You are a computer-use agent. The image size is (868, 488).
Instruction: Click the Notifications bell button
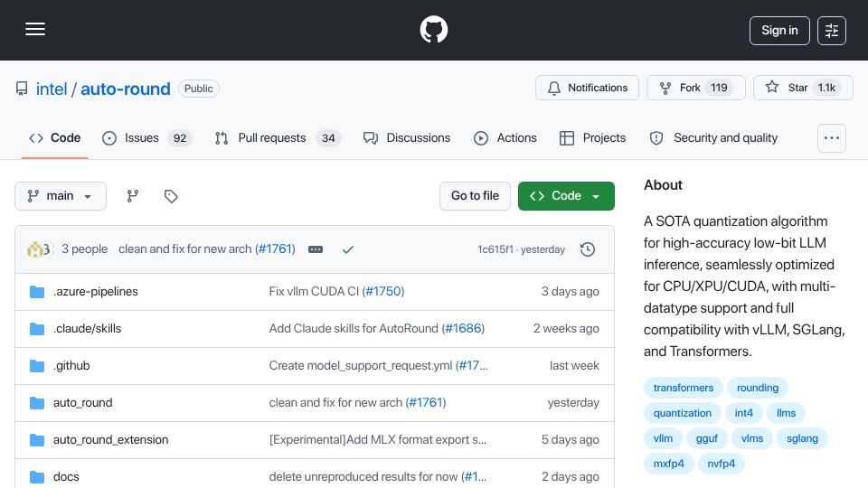point(587,88)
